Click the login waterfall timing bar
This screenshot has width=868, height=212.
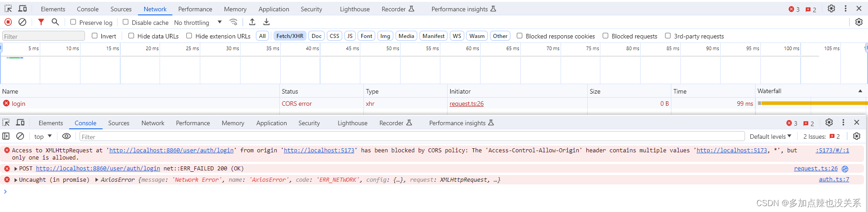[814, 103]
